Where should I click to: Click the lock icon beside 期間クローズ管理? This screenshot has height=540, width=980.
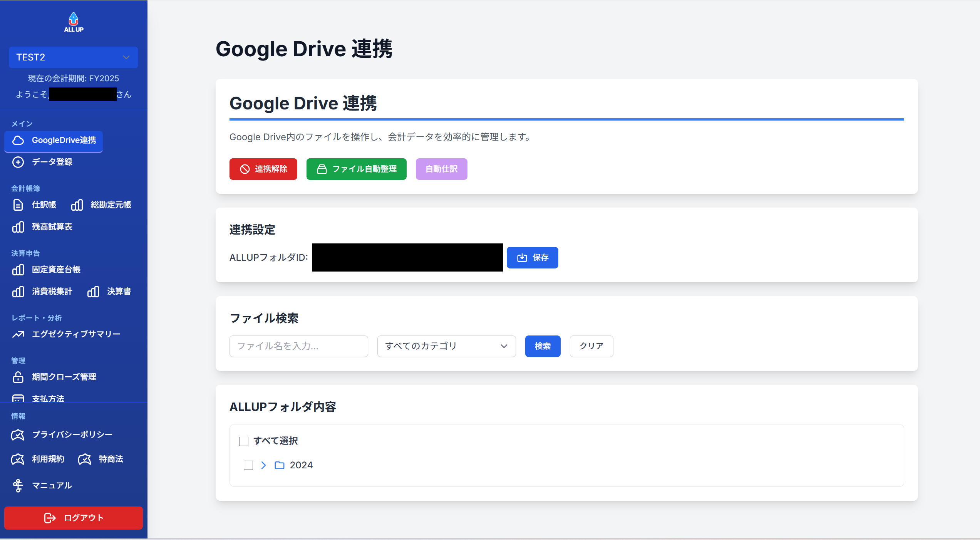(18, 377)
